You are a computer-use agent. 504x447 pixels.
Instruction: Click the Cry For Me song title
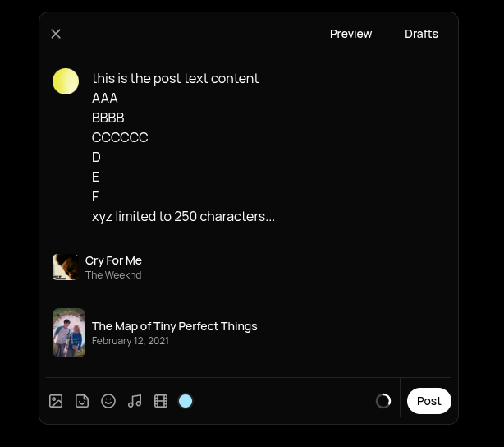click(113, 260)
